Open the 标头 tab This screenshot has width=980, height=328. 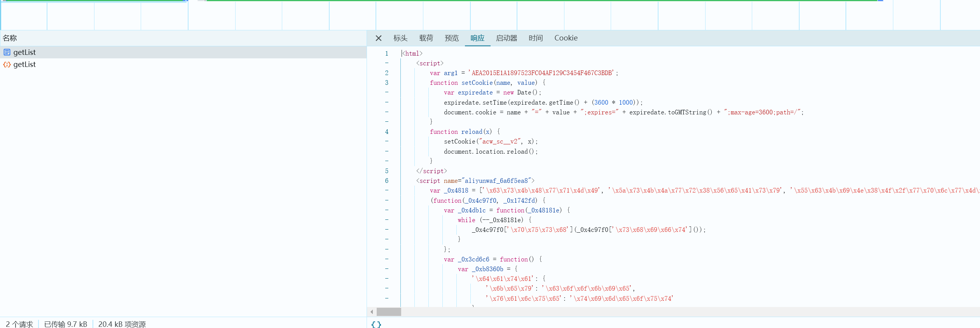400,38
